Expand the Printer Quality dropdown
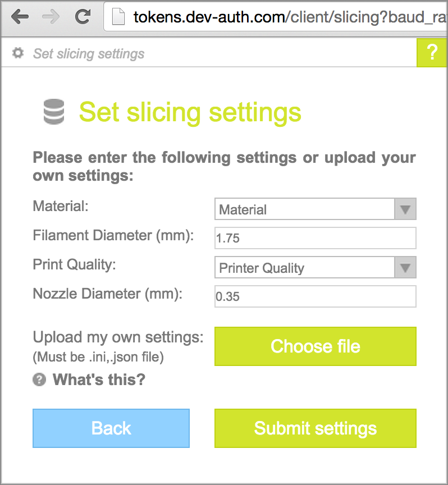448x485 pixels. 306,268
